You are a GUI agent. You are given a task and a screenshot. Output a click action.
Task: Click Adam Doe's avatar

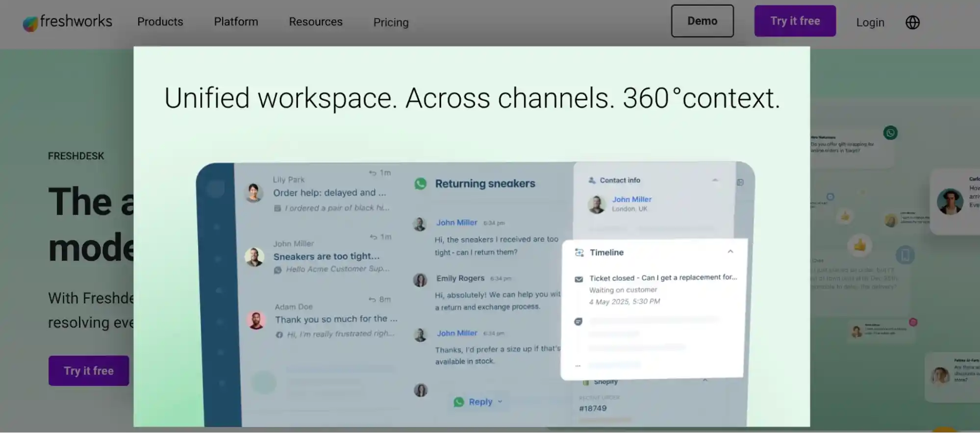coord(256,320)
